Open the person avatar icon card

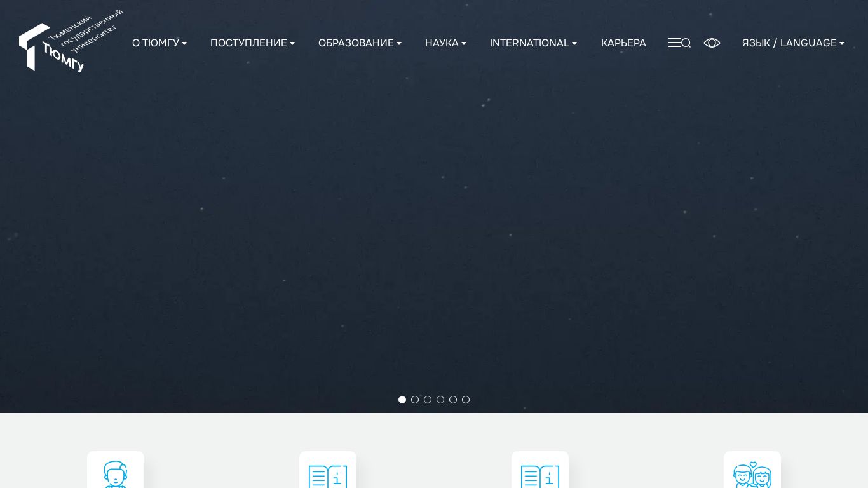[116, 470]
